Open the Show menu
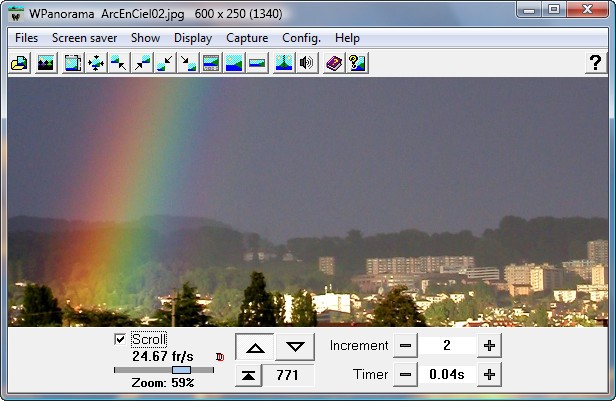 coord(145,38)
